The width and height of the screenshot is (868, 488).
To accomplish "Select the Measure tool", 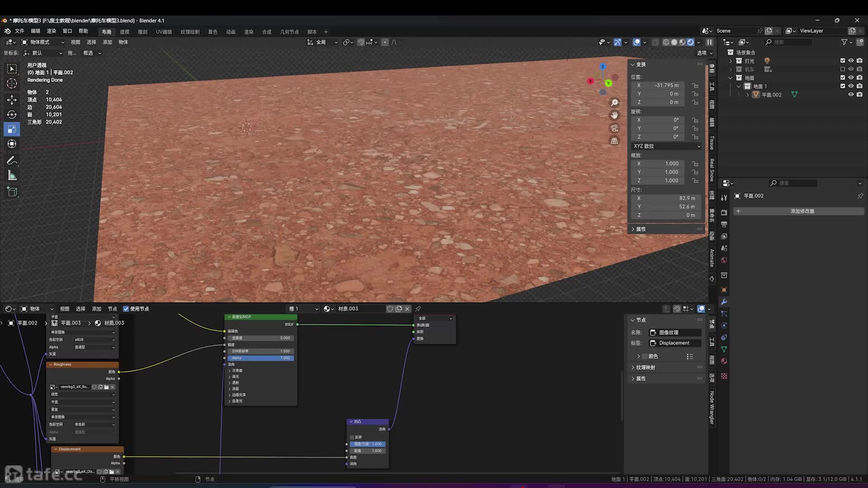I will click(x=12, y=176).
